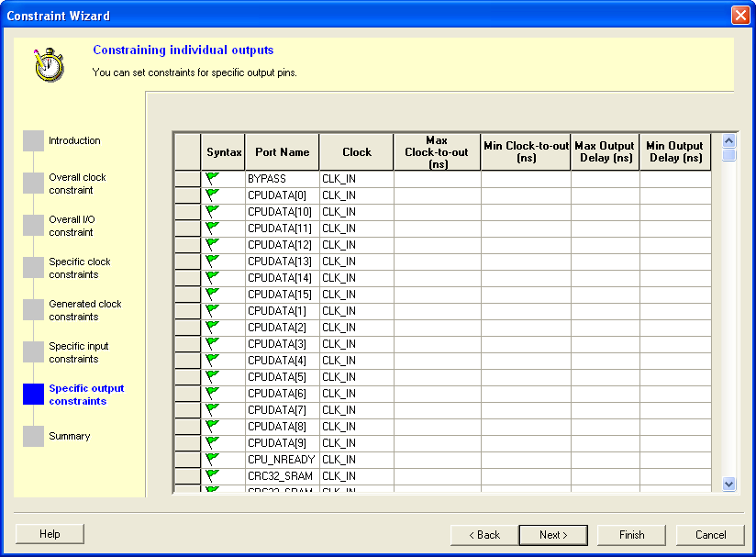756x557 pixels.
Task: Click the vertical scrollbar thumb
Action: [729, 155]
